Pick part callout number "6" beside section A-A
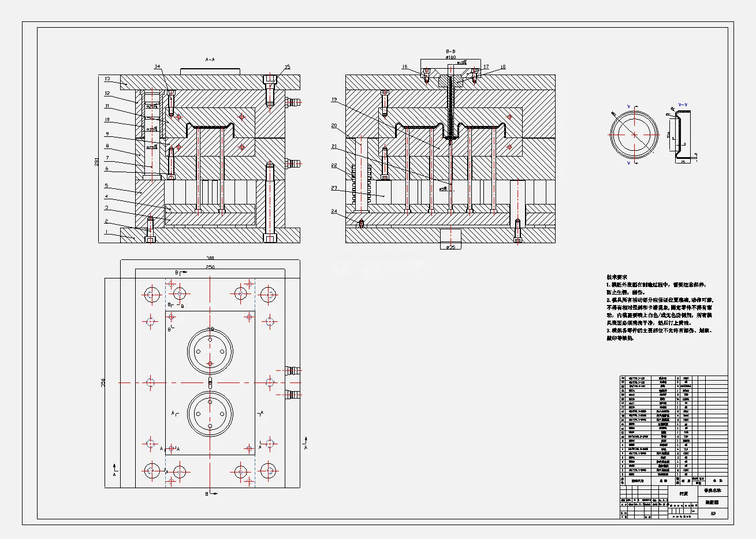The image size is (756, 539). (x=106, y=169)
